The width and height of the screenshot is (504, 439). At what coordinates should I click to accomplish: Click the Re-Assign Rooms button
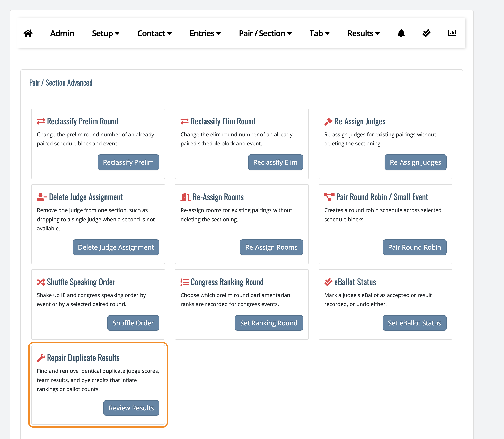coord(271,247)
